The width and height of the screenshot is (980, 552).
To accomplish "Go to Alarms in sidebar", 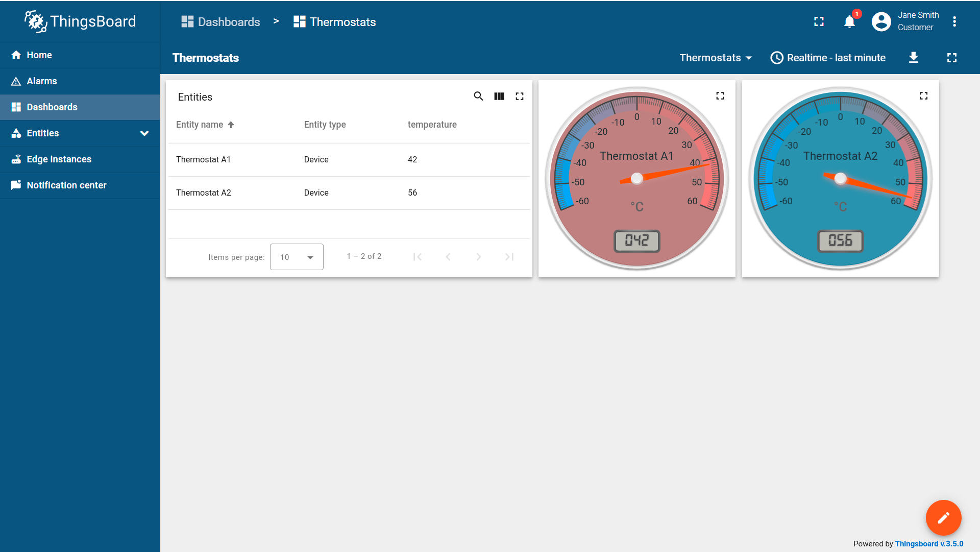I will tap(42, 81).
